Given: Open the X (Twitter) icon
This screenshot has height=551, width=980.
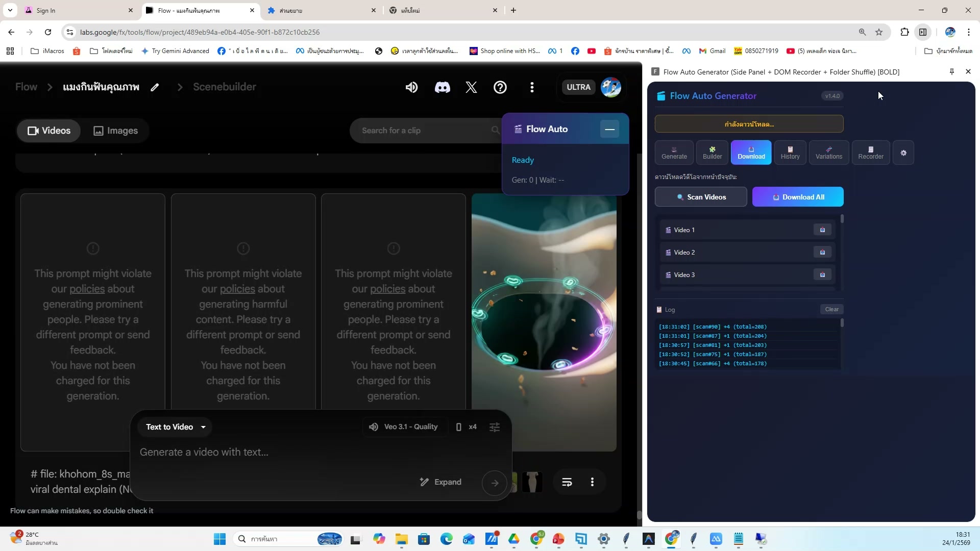Looking at the screenshot, I should (x=471, y=87).
